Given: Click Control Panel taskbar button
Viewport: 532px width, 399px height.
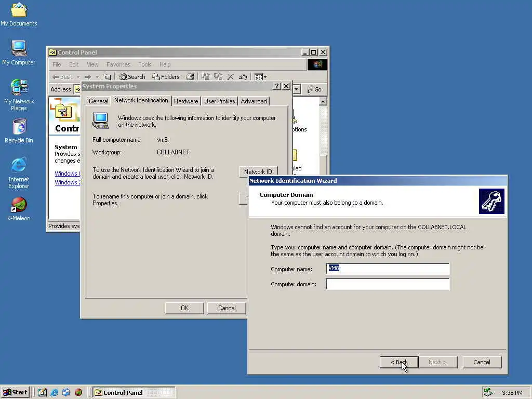Looking at the screenshot, I should pos(134,393).
